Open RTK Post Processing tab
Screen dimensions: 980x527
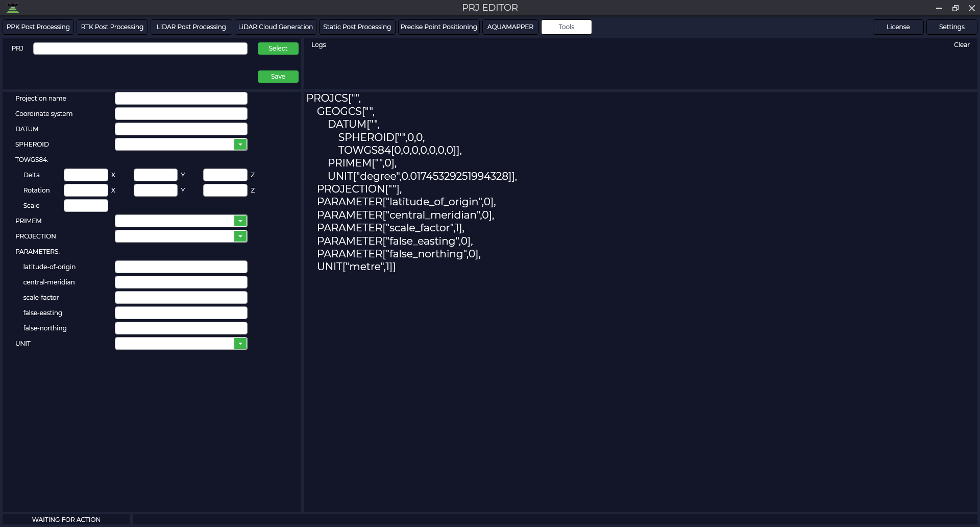[112, 27]
